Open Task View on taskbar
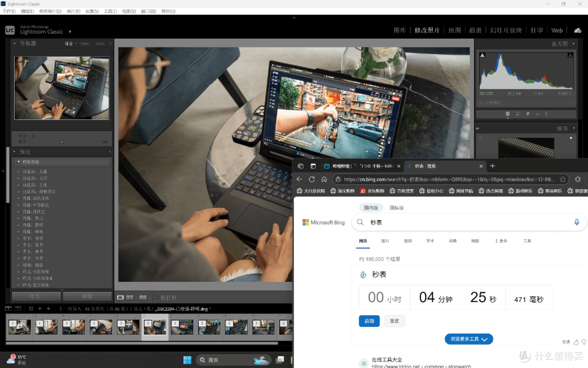Viewport: 588px width, 368px height. tap(280, 360)
